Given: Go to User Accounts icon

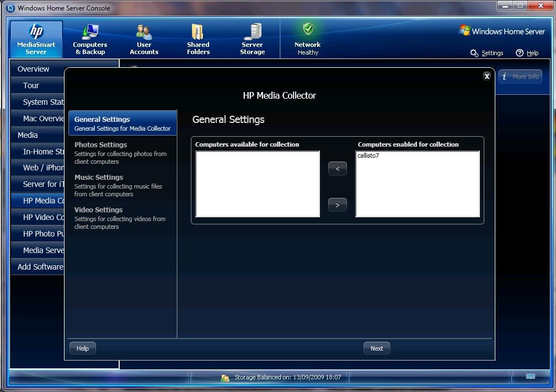Looking at the screenshot, I should [x=144, y=39].
